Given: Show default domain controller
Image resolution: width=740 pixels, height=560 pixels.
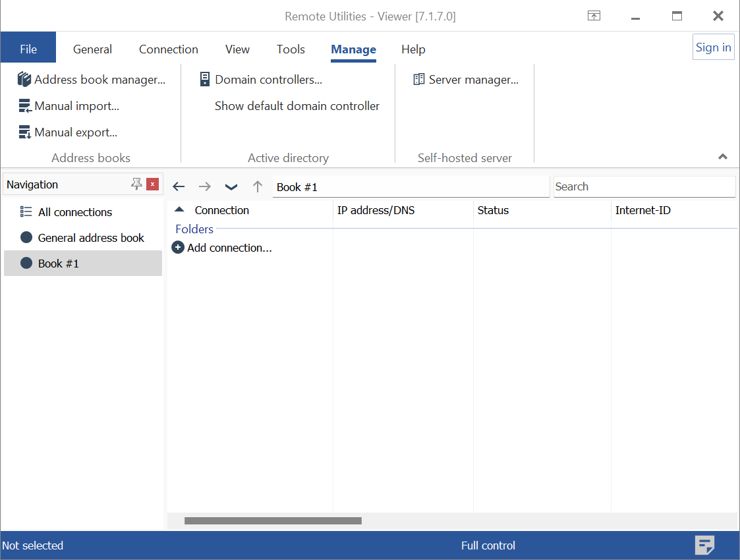Looking at the screenshot, I should pyautogui.click(x=297, y=106).
